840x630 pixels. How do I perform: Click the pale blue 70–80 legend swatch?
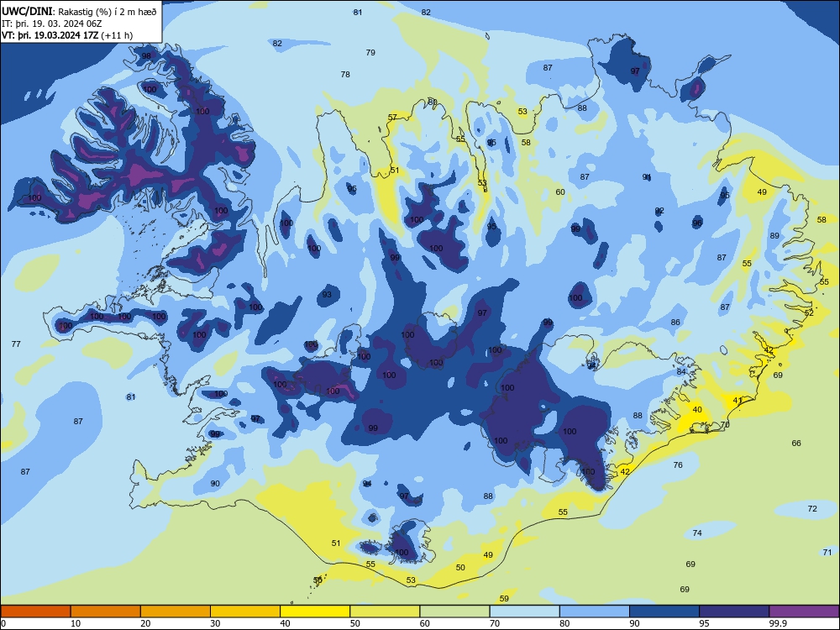(x=524, y=612)
